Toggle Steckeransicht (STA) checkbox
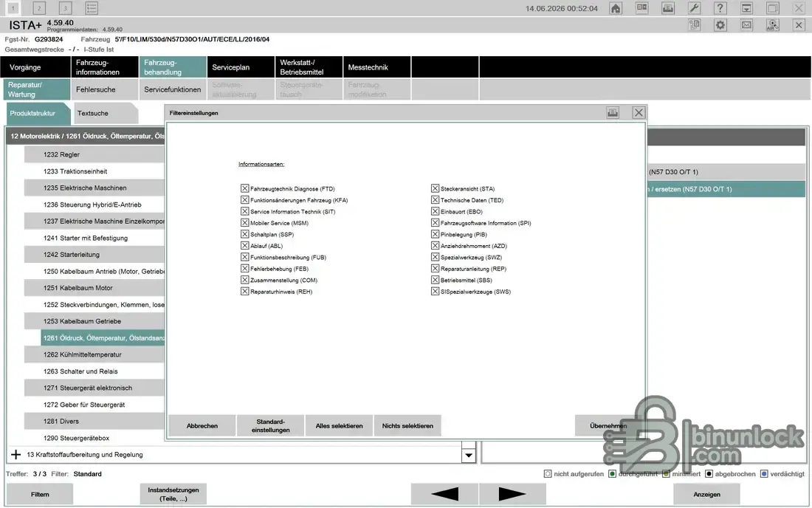812x508 pixels. (x=435, y=188)
